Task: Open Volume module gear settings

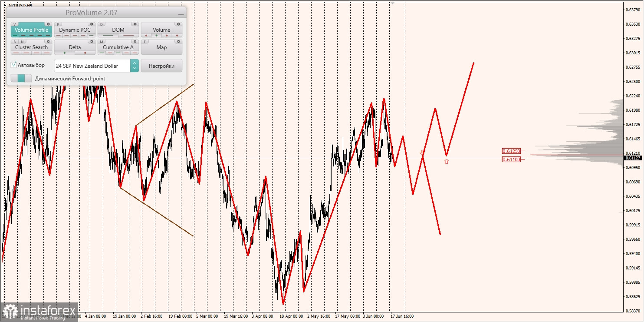Action: [x=178, y=24]
